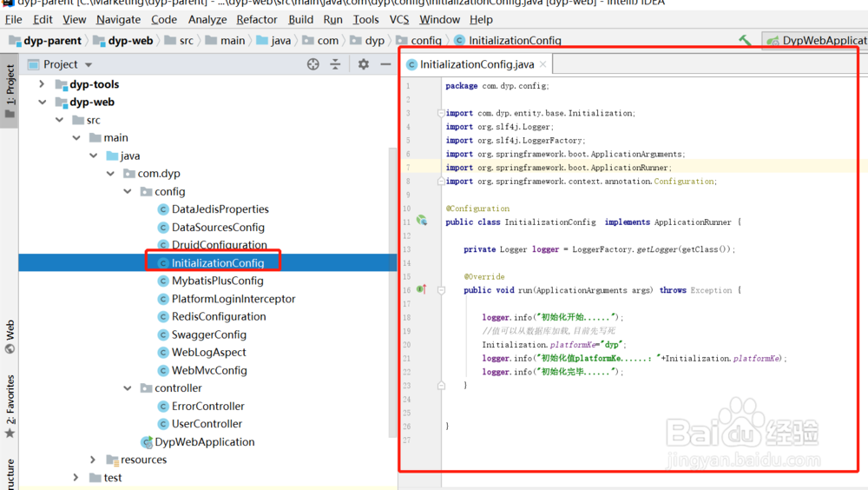868x490 pixels.
Task: Click dyp-web in the breadcrumb bar
Action: pyautogui.click(x=123, y=41)
